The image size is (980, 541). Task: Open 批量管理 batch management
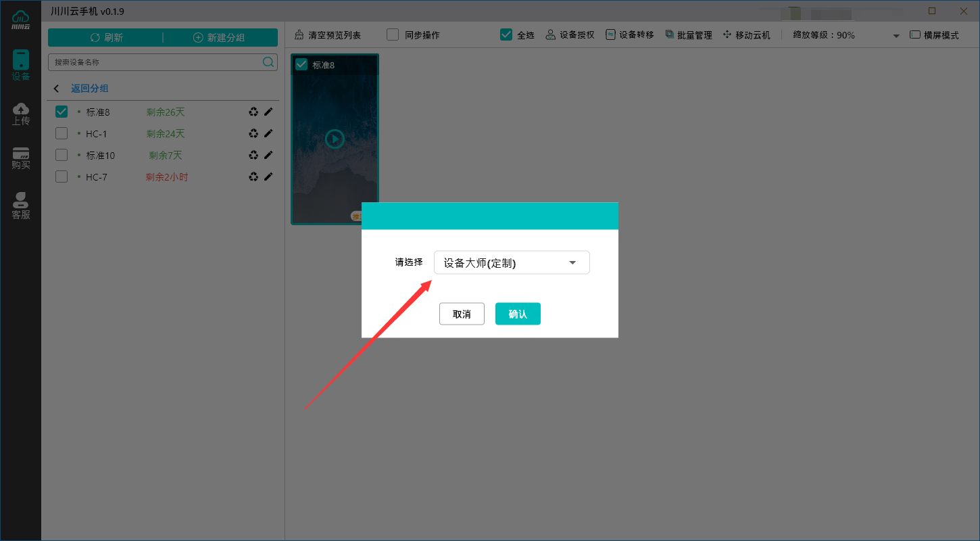click(x=669, y=34)
